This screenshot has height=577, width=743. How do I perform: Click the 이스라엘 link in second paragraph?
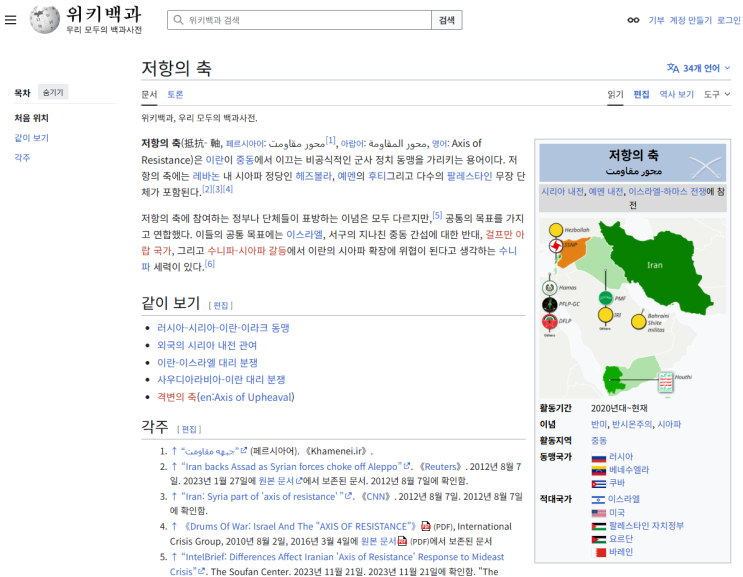click(304, 234)
